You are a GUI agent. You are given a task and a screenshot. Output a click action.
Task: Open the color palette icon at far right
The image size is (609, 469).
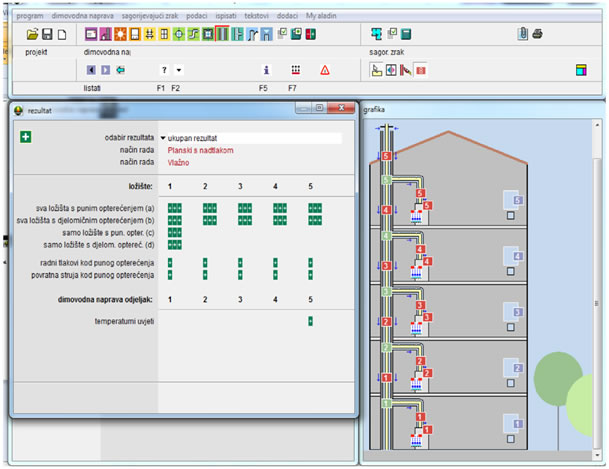[581, 70]
